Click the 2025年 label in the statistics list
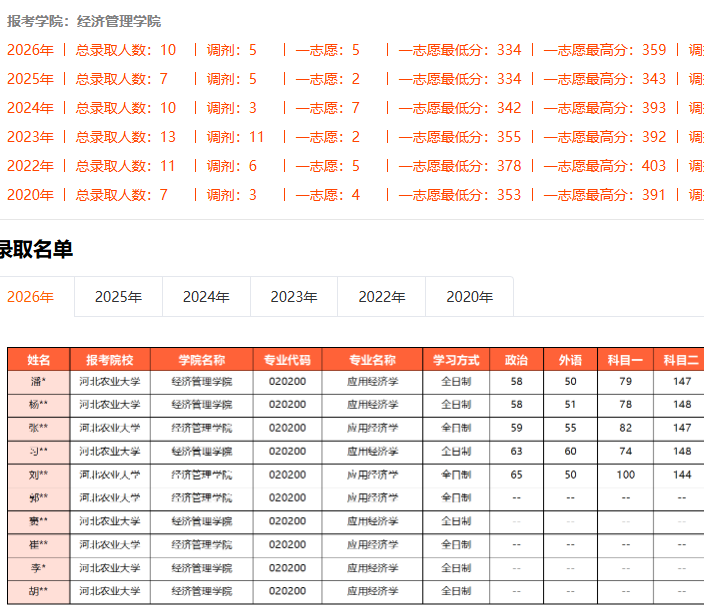This screenshot has width=704, height=607. pos(31,79)
